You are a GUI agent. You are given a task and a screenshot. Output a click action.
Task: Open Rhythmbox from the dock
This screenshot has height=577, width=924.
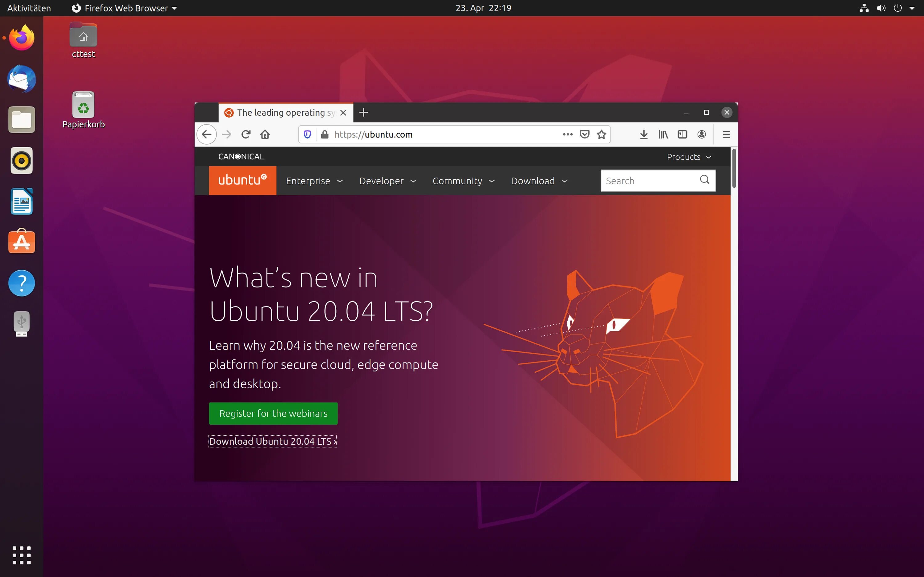point(21,161)
